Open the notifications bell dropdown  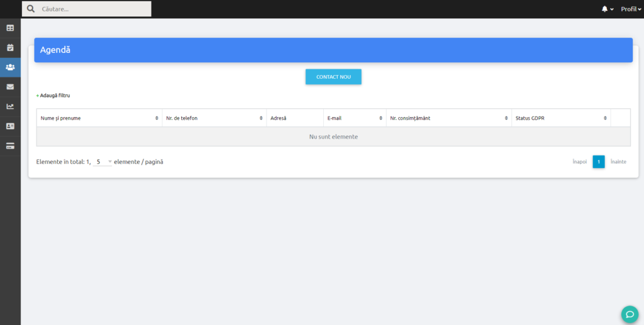pos(608,9)
